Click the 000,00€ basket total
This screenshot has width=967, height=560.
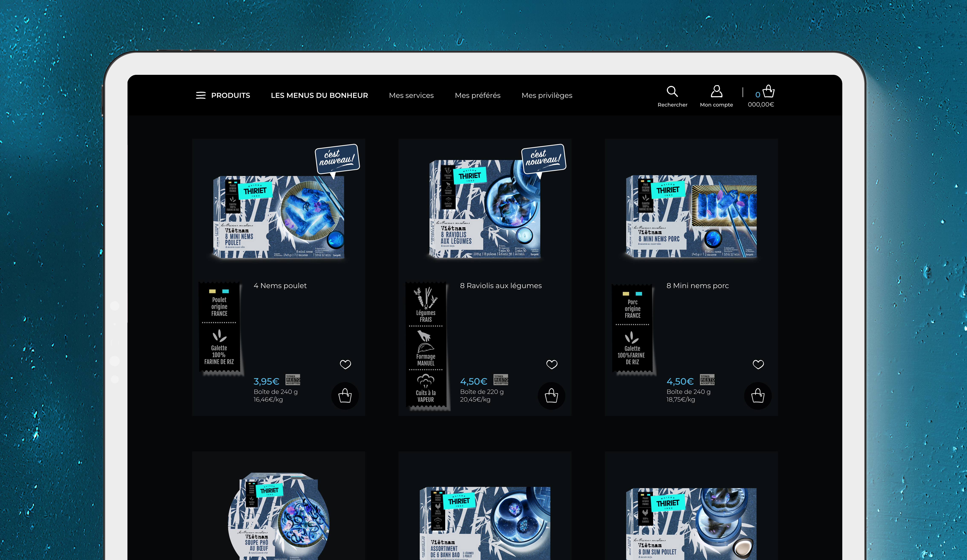761,104
